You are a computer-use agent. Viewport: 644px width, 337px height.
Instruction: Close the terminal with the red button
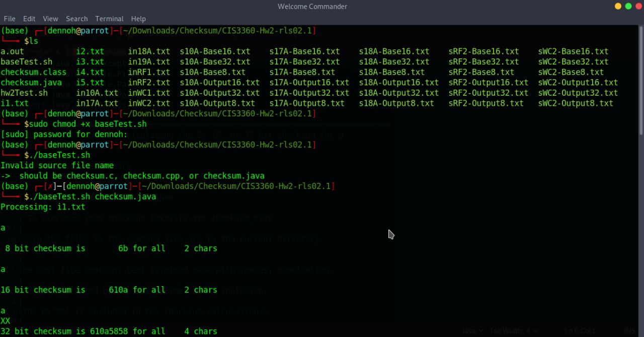coord(638,7)
